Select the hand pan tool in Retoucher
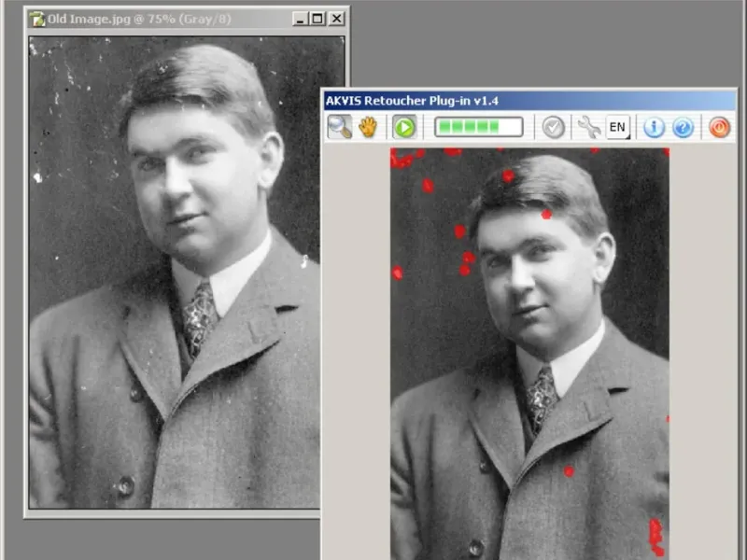 click(368, 127)
